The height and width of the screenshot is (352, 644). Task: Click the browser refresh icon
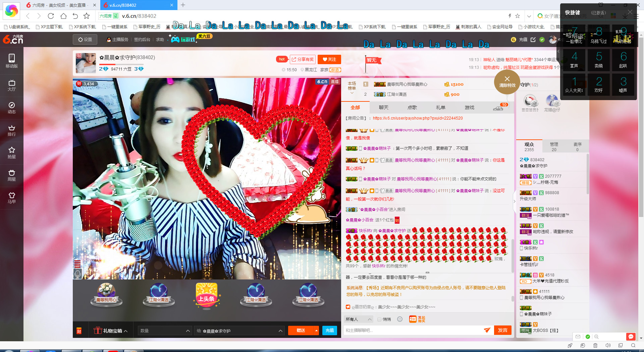coord(51,16)
